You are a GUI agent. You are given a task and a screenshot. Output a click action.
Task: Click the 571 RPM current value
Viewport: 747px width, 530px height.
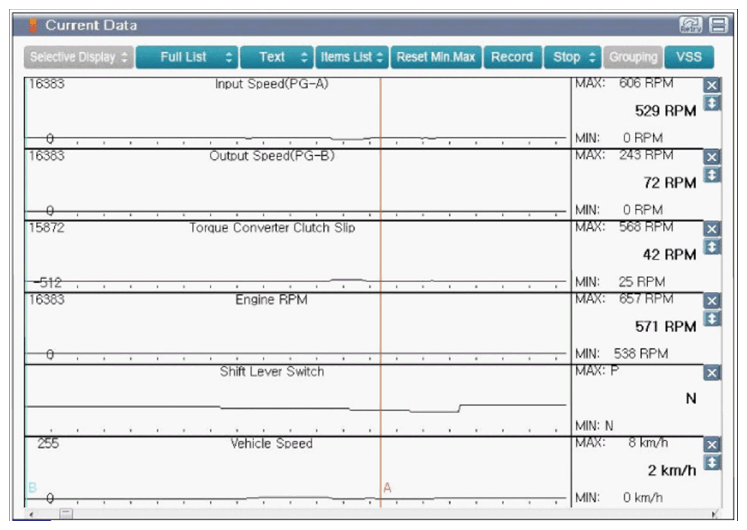[x=666, y=327]
